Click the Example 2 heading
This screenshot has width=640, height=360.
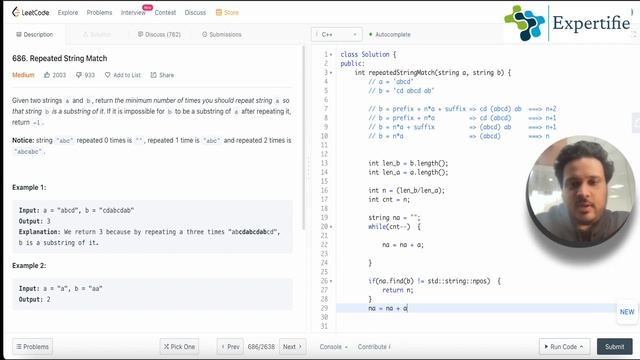tap(29, 266)
